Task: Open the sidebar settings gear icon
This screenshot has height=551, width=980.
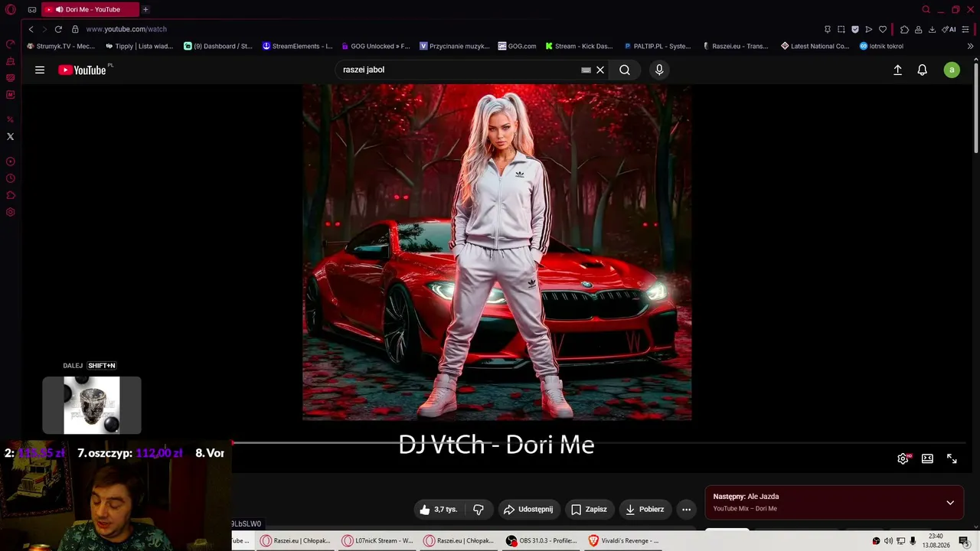Action: (x=10, y=212)
